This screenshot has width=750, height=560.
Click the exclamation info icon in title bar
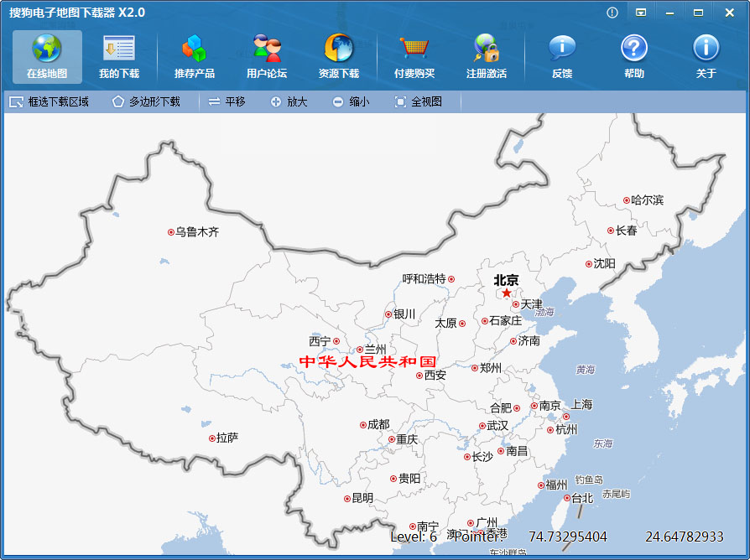(x=612, y=13)
